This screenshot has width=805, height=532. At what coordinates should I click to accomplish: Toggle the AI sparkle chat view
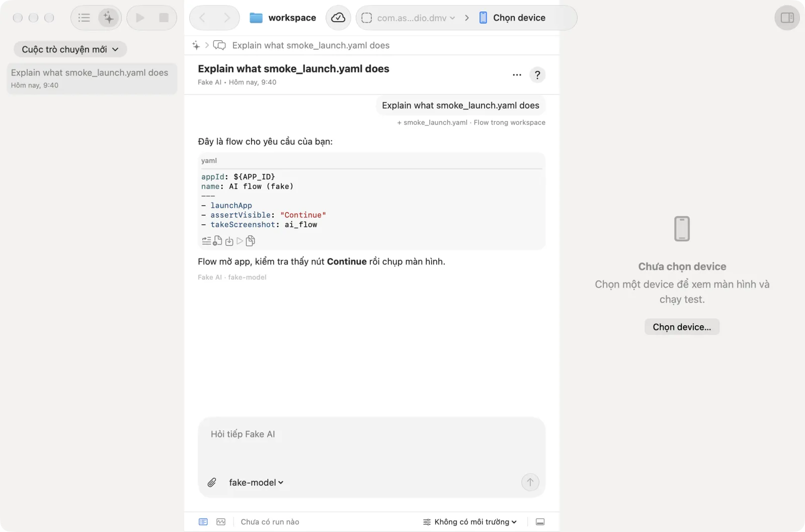(x=109, y=18)
